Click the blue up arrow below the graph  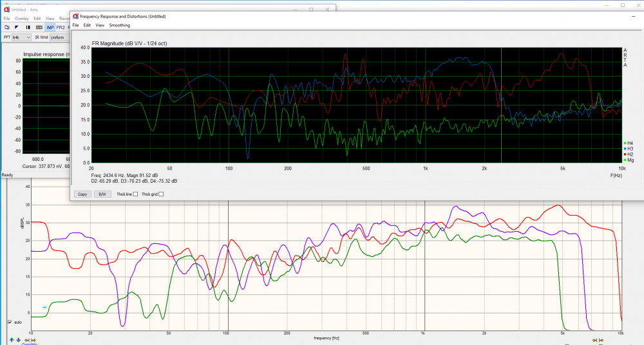[x=11, y=340]
